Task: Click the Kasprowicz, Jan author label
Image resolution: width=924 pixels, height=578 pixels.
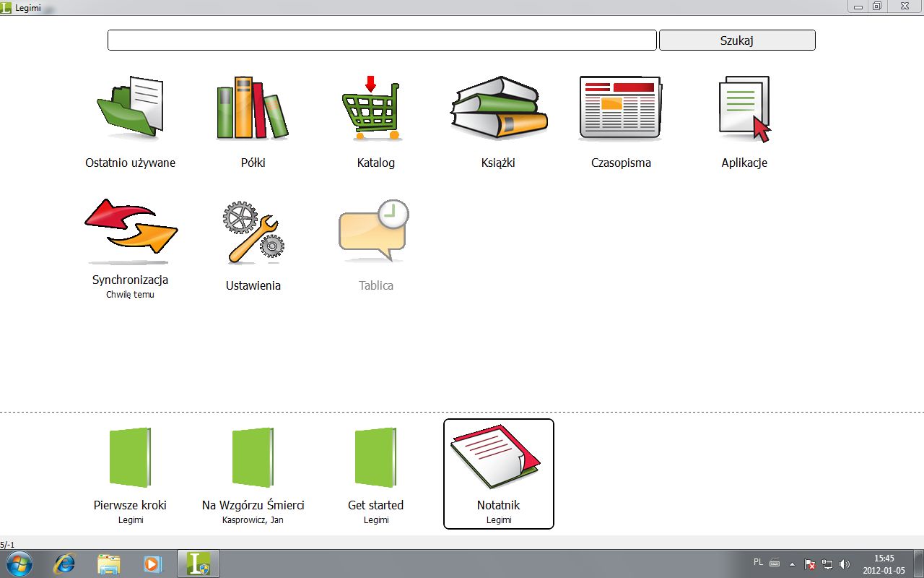Action: 253,520
